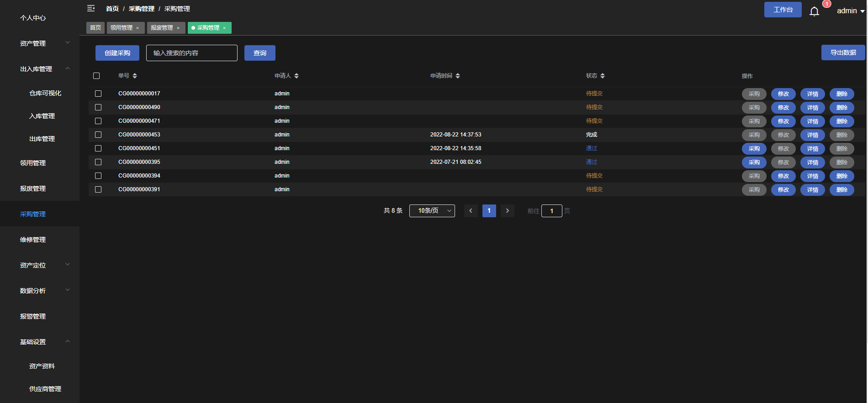Tick checkbox for CG00000000451

98,148
